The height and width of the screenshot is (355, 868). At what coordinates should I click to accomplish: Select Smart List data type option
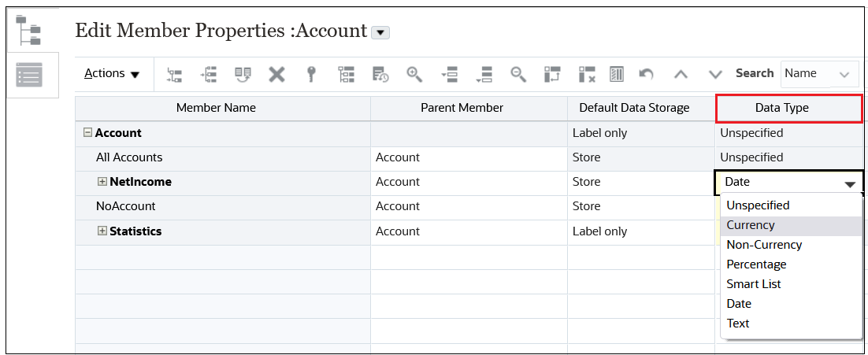(754, 284)
